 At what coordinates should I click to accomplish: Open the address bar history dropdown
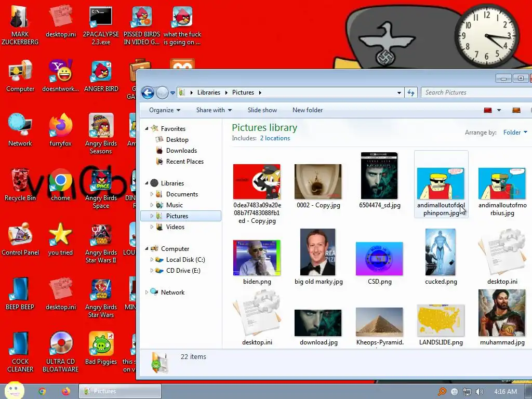click(x=399, y=92)
